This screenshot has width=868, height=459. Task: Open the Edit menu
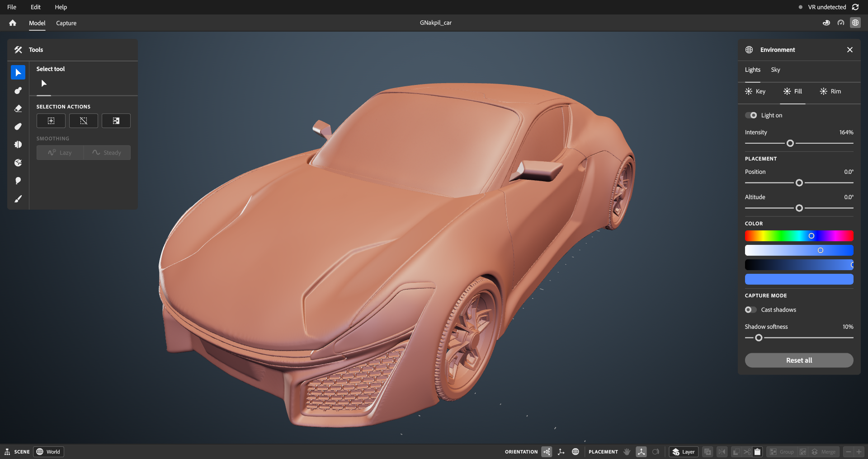click(x=36, y=7)
